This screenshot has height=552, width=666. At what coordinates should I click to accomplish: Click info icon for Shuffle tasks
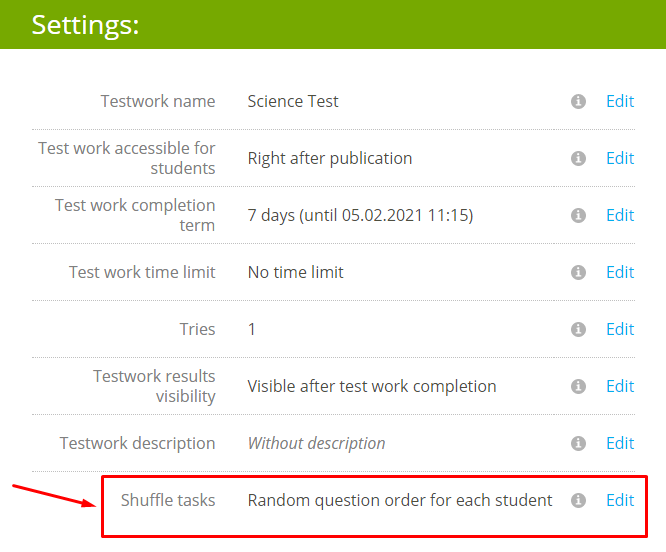[x=578, y=500]
